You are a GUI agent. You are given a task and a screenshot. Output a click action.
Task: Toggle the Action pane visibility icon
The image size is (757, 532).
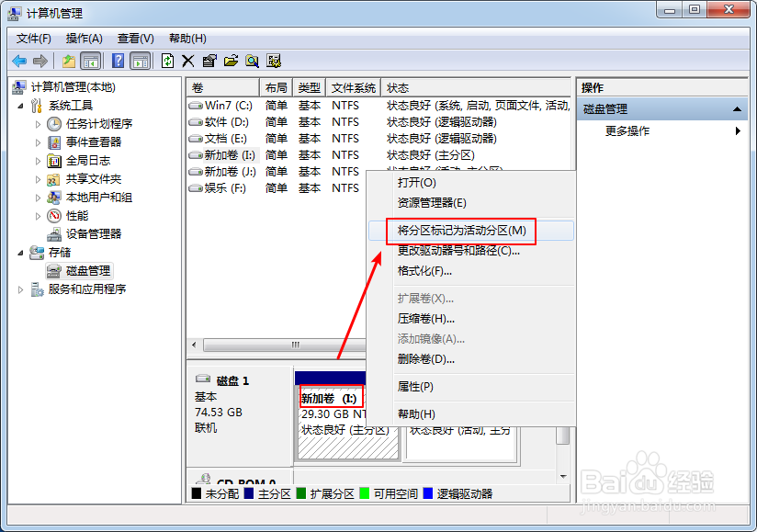[x=140, y=61]
